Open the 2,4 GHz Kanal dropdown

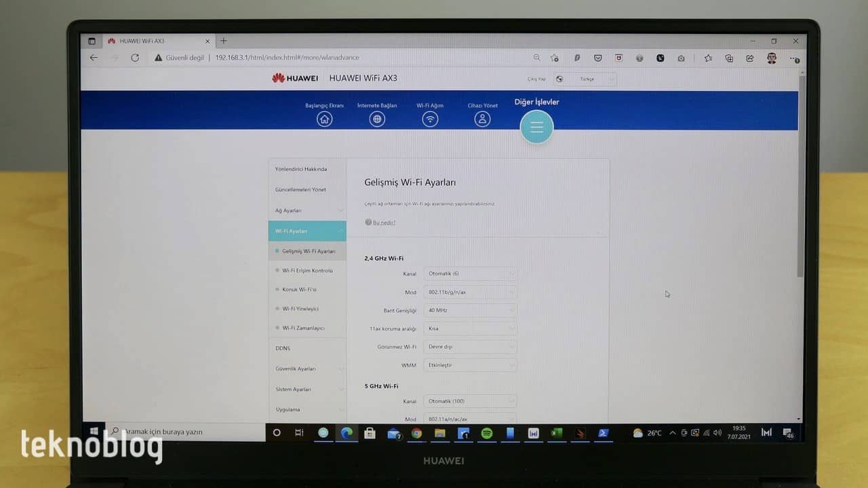470,274
